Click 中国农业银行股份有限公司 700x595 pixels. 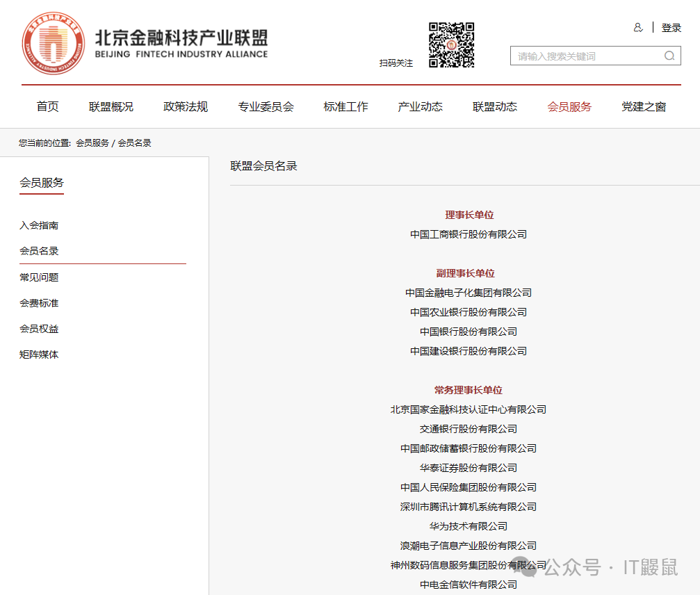[469, 312]
